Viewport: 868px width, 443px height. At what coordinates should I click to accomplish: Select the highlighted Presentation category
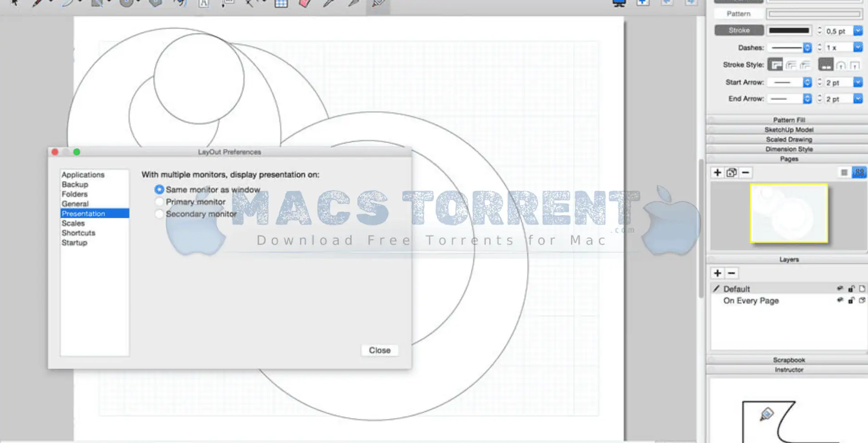click(94, 213)
